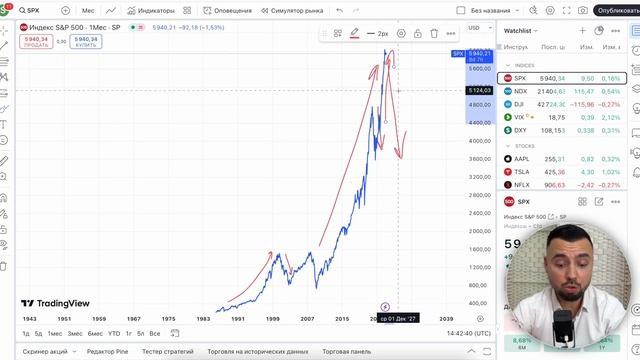640x360 pixels.
Task: Select the Все date range
Action: 155,333
